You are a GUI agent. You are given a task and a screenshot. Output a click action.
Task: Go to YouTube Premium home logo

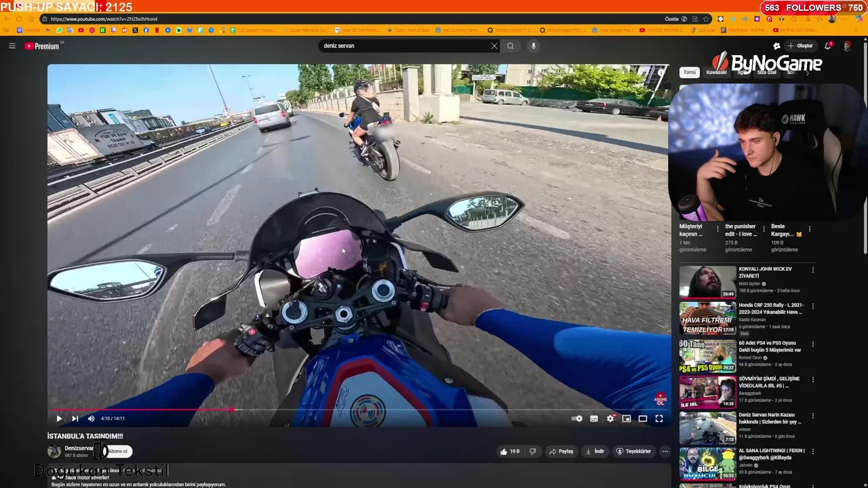coord(43,46)
